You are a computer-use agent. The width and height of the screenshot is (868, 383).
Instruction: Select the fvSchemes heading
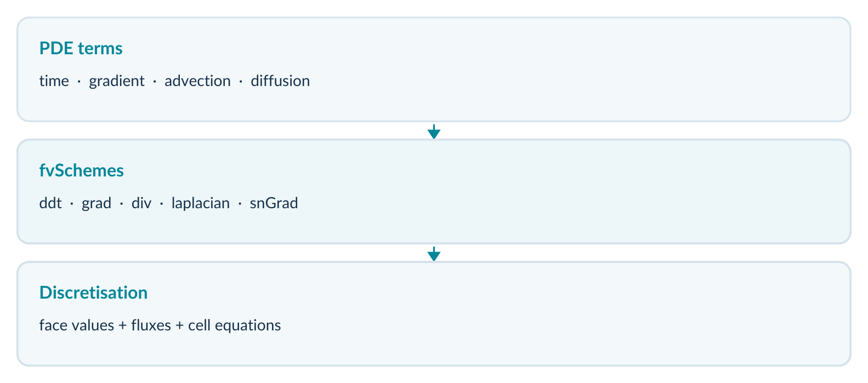(x=82, y=170)
